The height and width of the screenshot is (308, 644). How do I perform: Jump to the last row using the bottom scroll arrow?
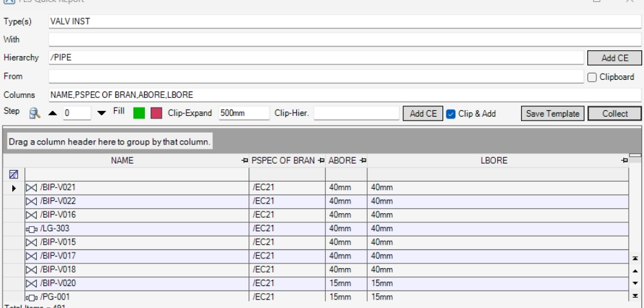tap(636, 295)
